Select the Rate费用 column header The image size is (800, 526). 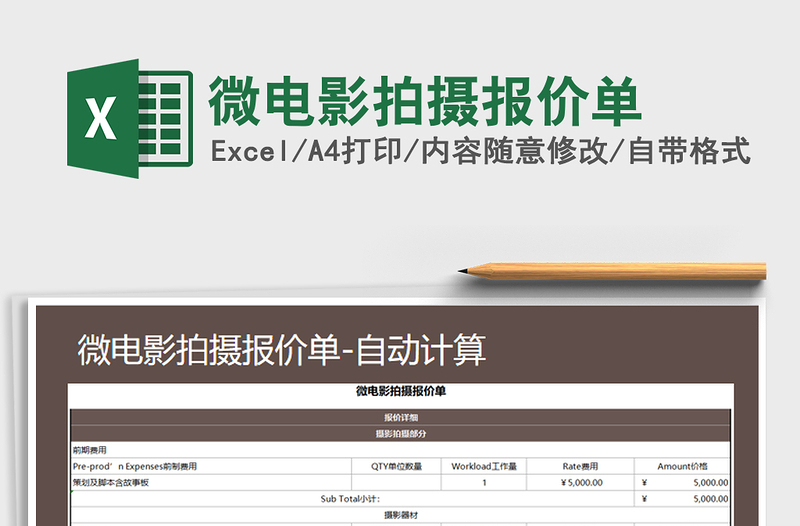pyautogui.click(x=581, y=466)
